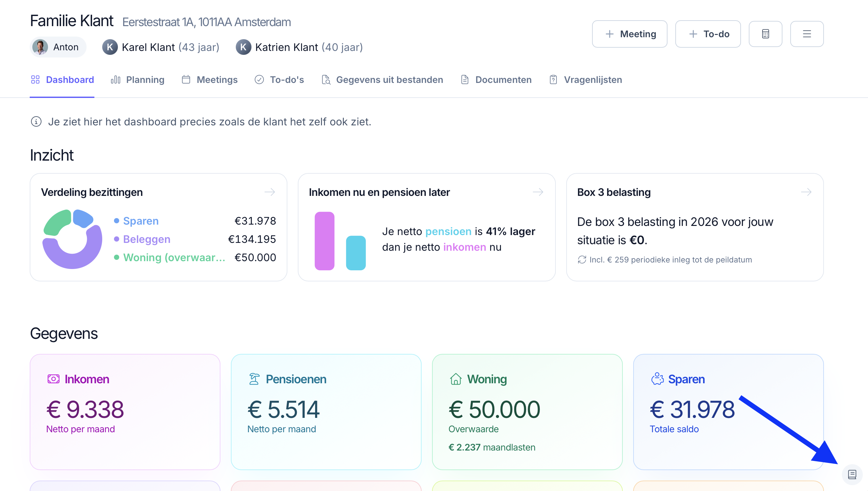Click the pensioen link in text
This screenshot has width=868, height=491.
coord(448,231)
